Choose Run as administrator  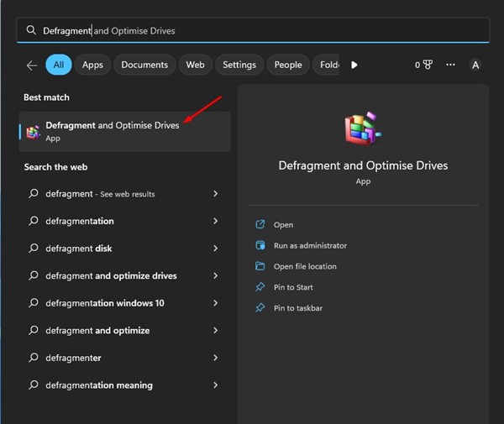tap(310, 245)
